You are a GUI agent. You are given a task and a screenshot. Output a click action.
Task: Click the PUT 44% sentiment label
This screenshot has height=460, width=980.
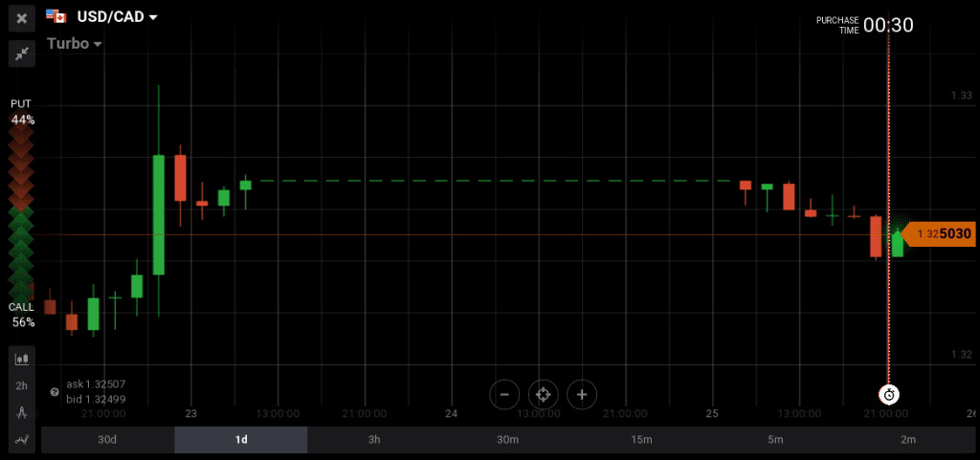21,112
